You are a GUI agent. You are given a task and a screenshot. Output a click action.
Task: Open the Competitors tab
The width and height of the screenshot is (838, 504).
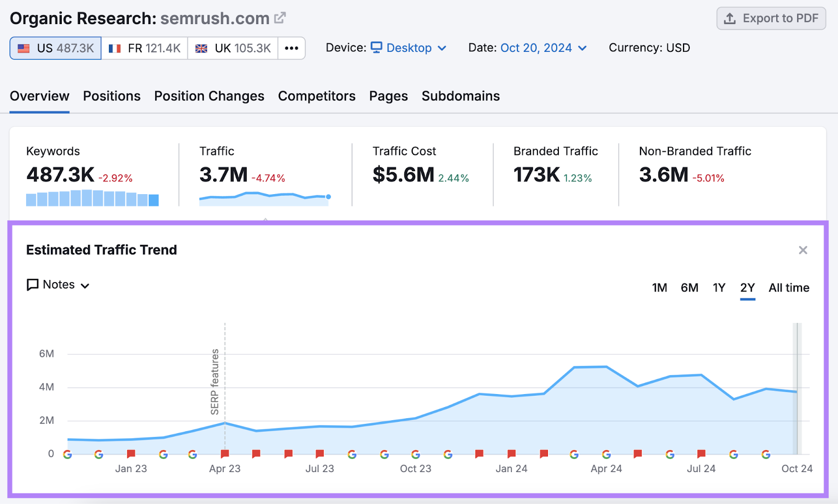click(x=316, y=96)
